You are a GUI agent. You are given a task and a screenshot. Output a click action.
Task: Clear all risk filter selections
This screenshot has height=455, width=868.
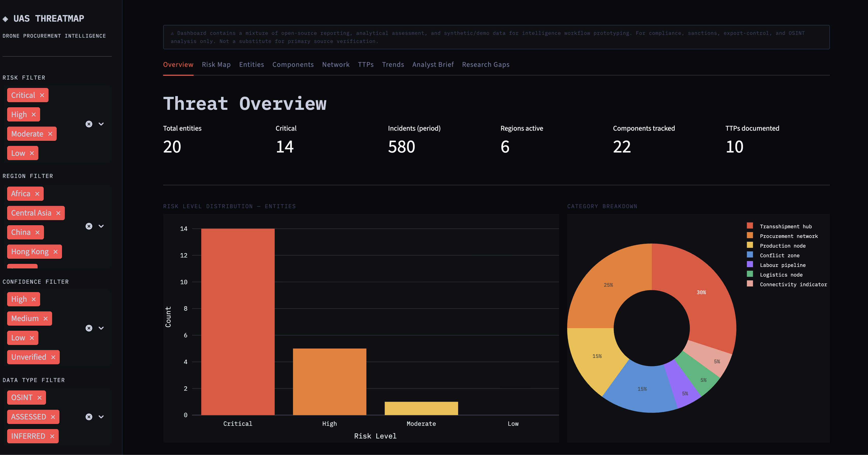[89, 124]
